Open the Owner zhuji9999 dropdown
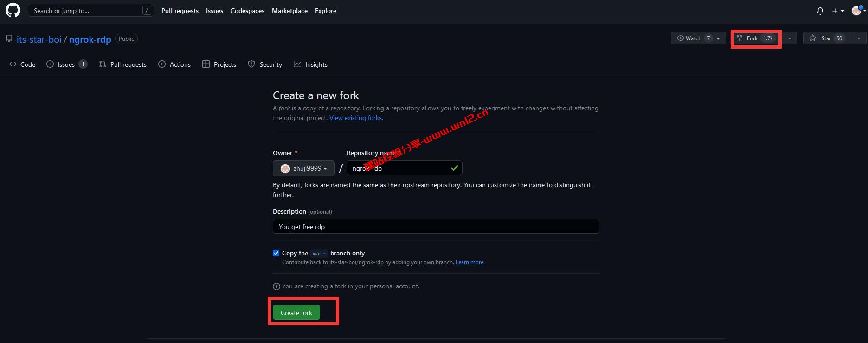Viewport: 868px width, 343px height. pos(303,168)
